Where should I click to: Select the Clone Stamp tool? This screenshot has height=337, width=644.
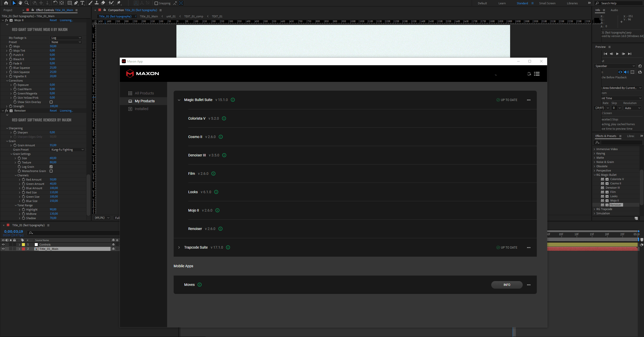[x=97, y=3]
